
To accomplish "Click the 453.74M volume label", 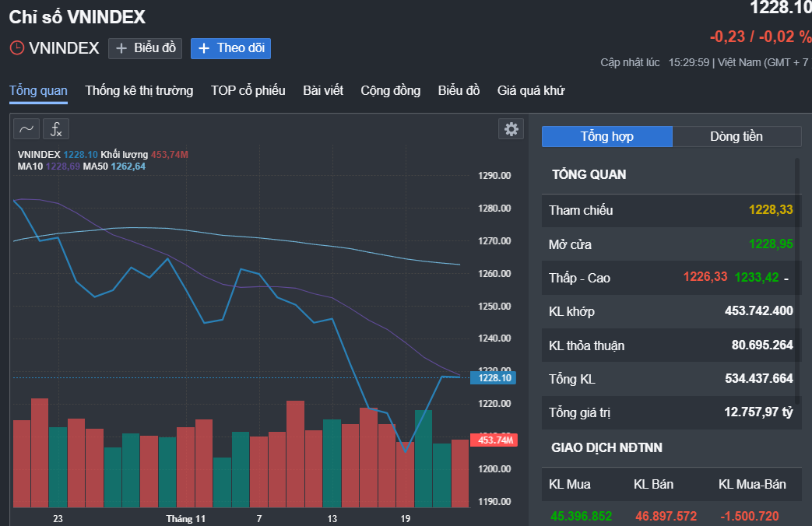I will click(x=494, y=440).
